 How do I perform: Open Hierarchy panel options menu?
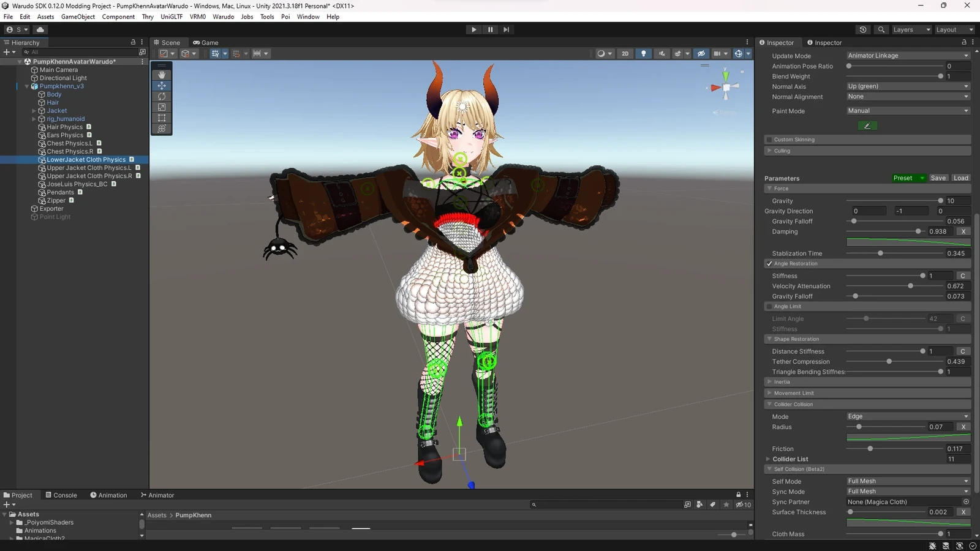click(142, 42)
